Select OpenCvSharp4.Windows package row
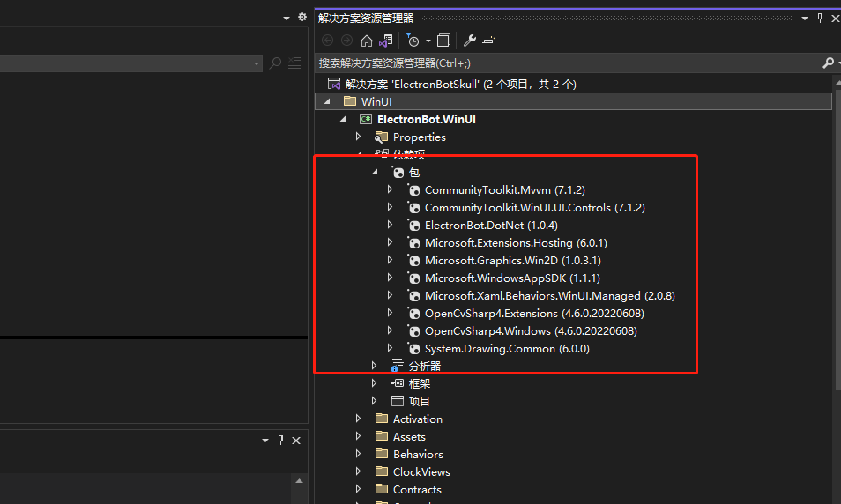Viewport: 841px width, 504px height. click(x=531, y=331)
